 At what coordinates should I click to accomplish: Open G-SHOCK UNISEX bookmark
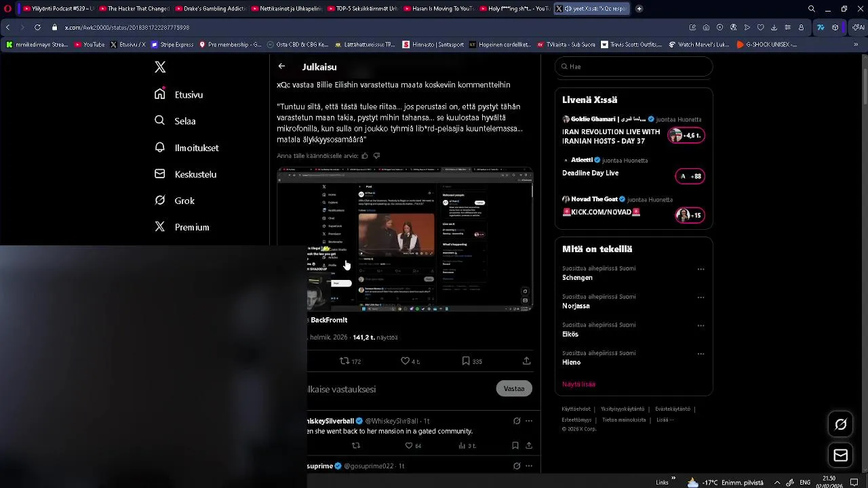coord(767,45)
